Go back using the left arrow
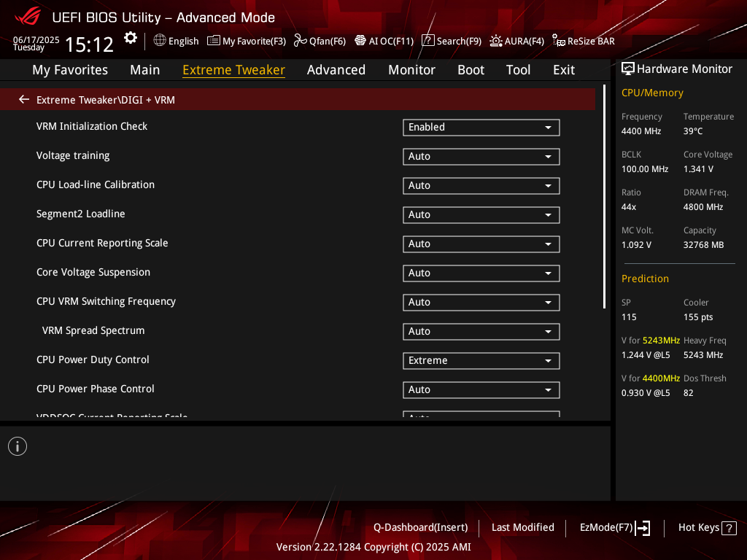747x560 pixels. tap(24, 99)
